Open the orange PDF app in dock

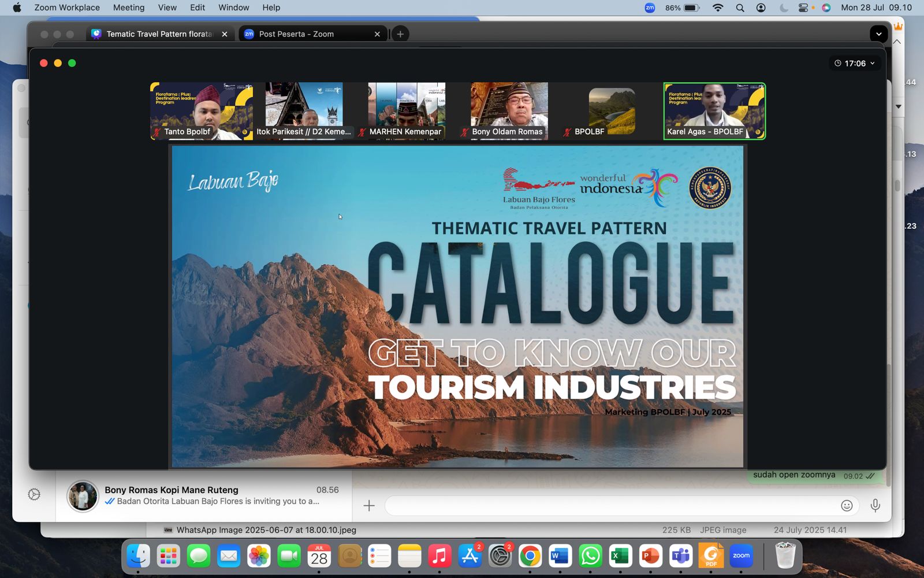coord(711,557)
